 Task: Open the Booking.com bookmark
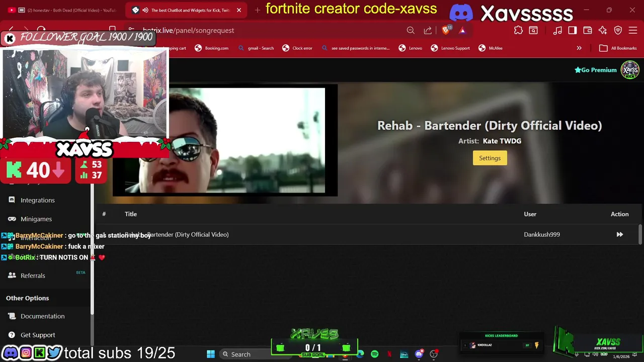click(211, 48)
